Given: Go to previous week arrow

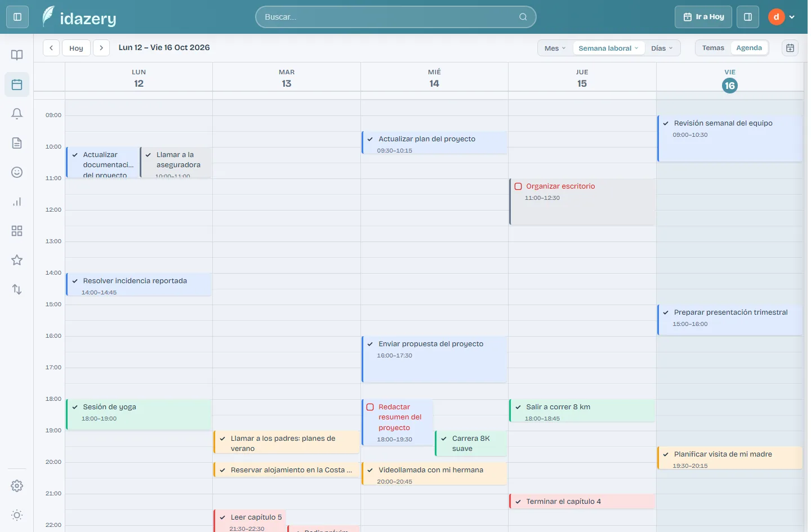Looking at the screenshot, I should click(51, 48).
